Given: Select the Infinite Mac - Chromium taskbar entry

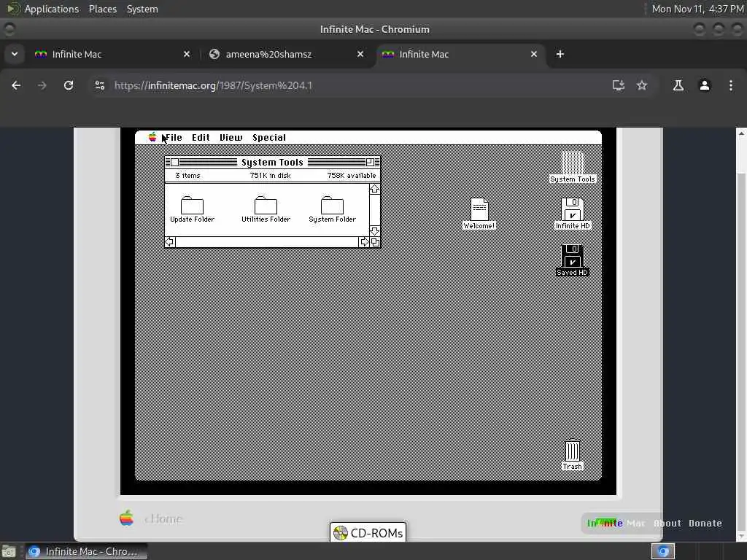Looking at the screenshot, I should pos(86,551).
